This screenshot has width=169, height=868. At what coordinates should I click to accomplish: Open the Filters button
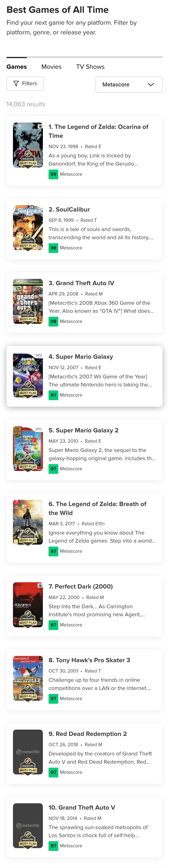tap(25, 84)
